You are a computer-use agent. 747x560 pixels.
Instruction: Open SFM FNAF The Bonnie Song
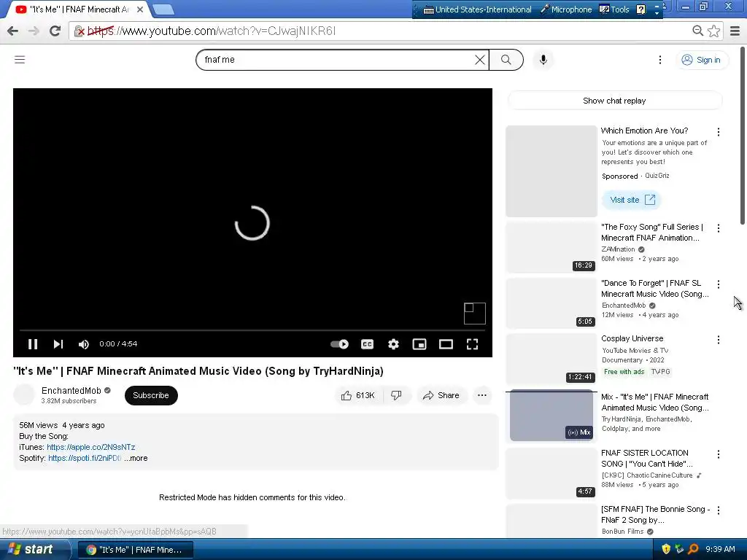pos(655,514)
